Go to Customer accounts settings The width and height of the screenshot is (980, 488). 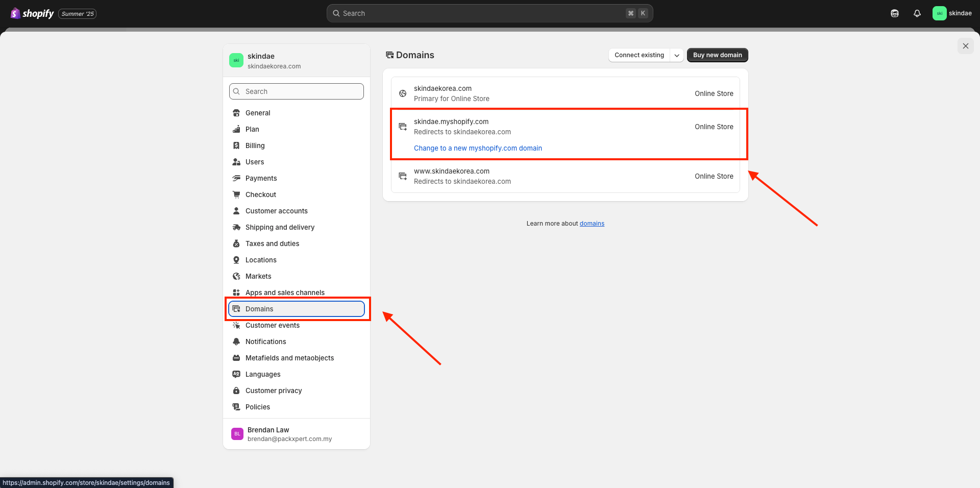[x=297, y=211]
